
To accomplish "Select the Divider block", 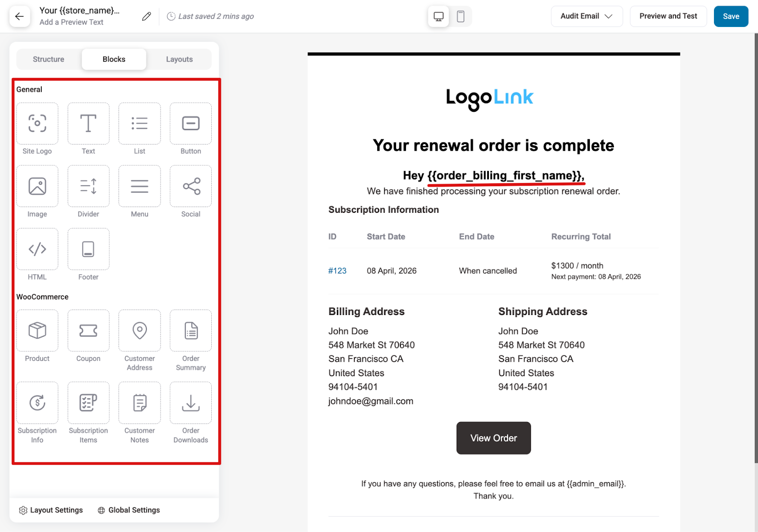I will (x=88, y=186).
